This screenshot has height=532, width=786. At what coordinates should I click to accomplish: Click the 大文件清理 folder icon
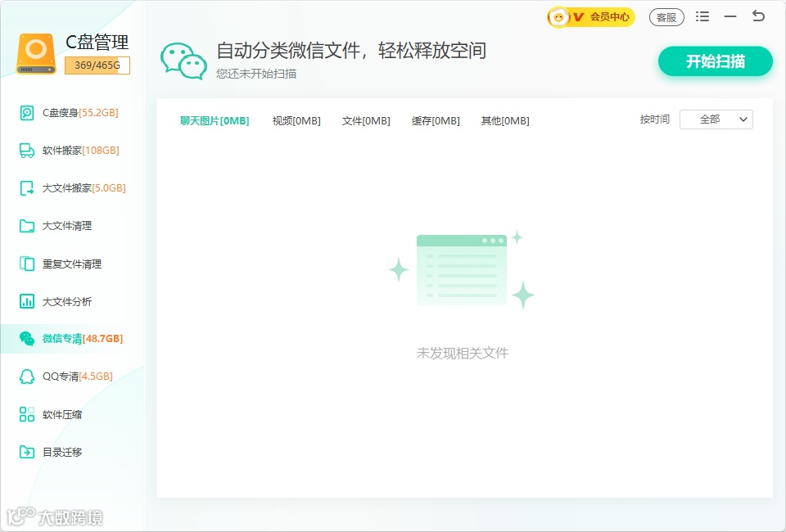(26, 226)
